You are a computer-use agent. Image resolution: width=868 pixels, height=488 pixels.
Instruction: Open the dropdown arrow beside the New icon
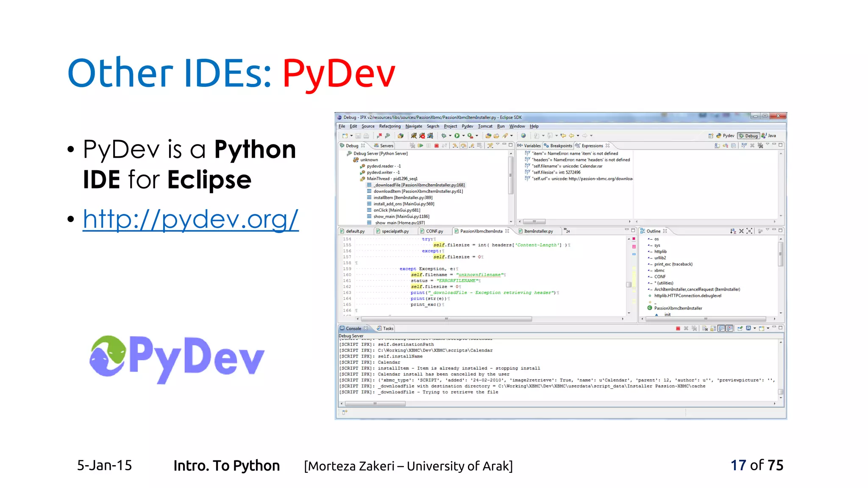(x=351, y=136)
